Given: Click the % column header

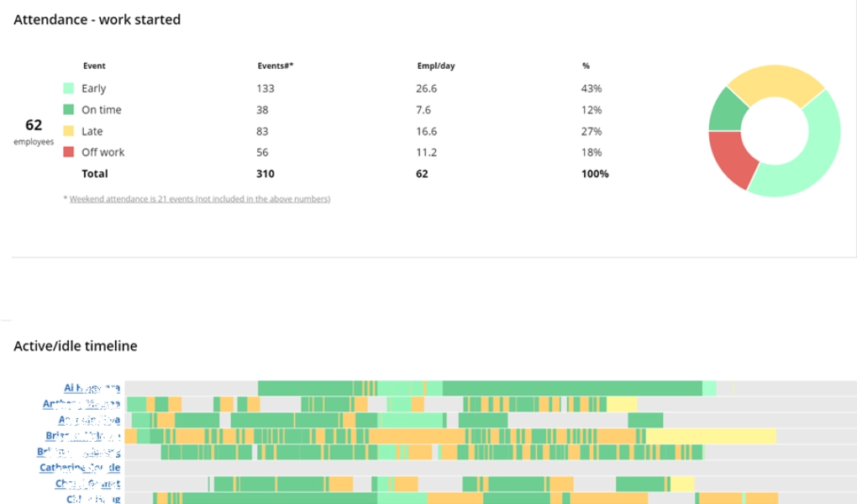Looking at the screenshot, I should [x=586, y=66].
